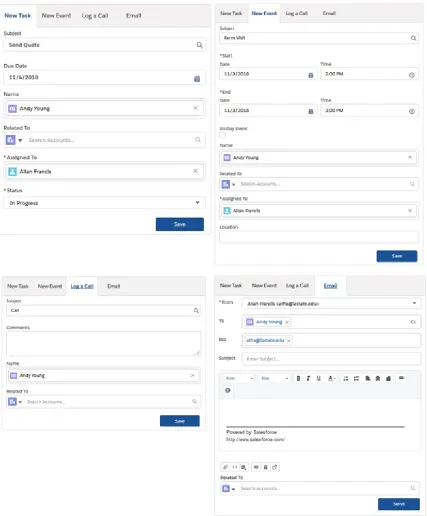Open the Font dropdown in email toolbar
Screen dimensions: 427x516
click(239, 378)
